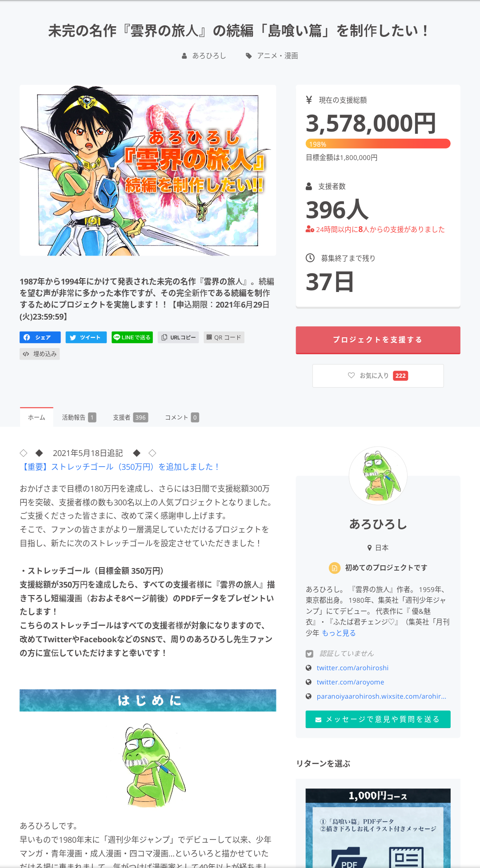Screen dimensions: 480x868
Task: Click プロジェクトを支援する button
Action: click(x=378, y=340)
